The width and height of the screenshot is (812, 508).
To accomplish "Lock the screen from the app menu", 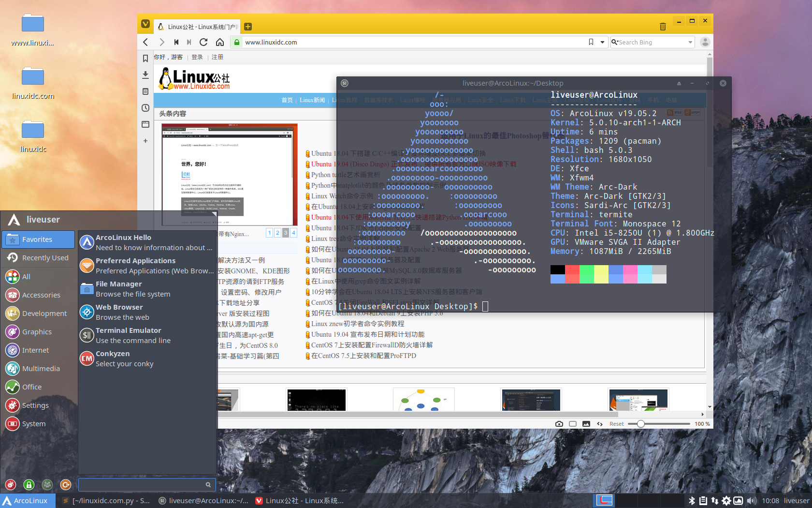I will pos(29,484).
